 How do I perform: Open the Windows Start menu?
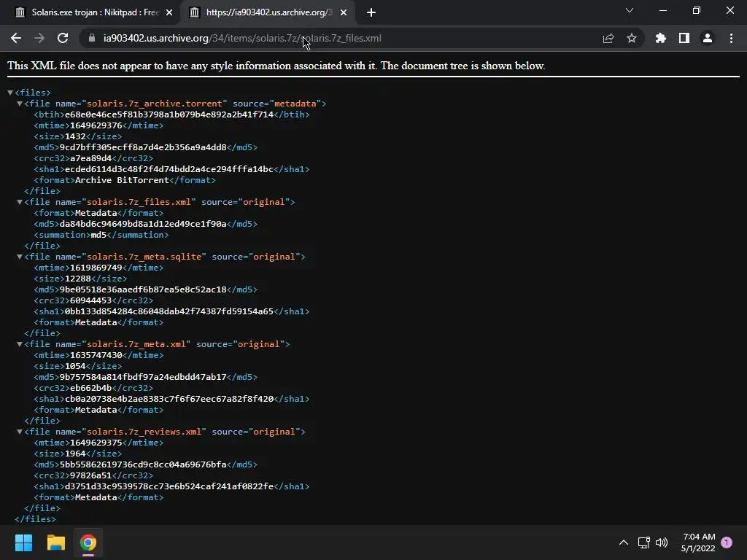click(23, 542)
